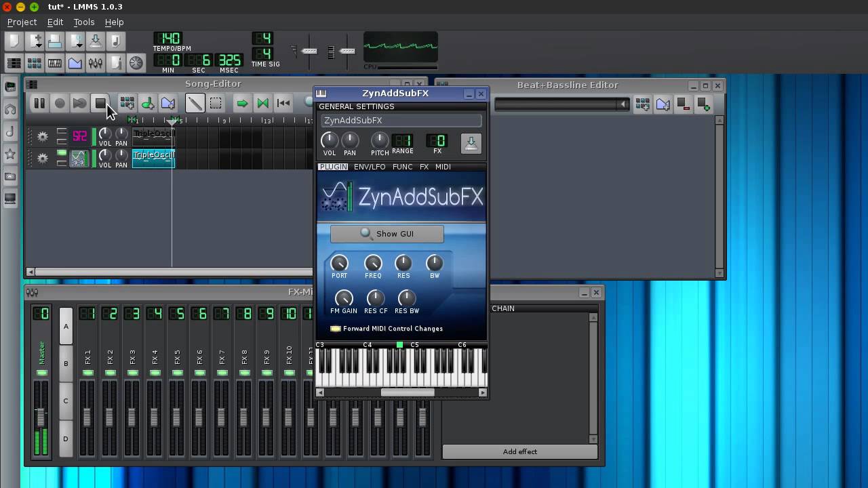Select draw mode pencil in Song-Editor

[195, 103]
